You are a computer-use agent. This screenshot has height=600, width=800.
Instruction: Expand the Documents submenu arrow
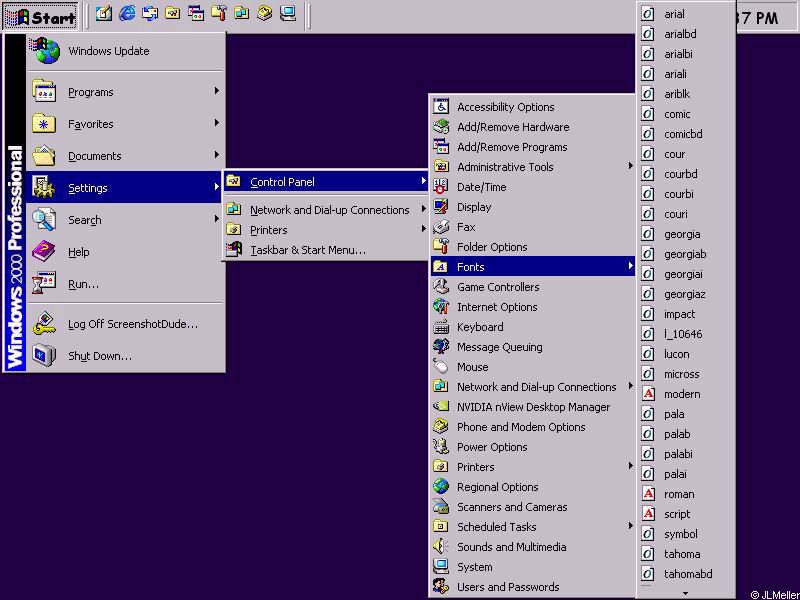(x=217, y=155)
